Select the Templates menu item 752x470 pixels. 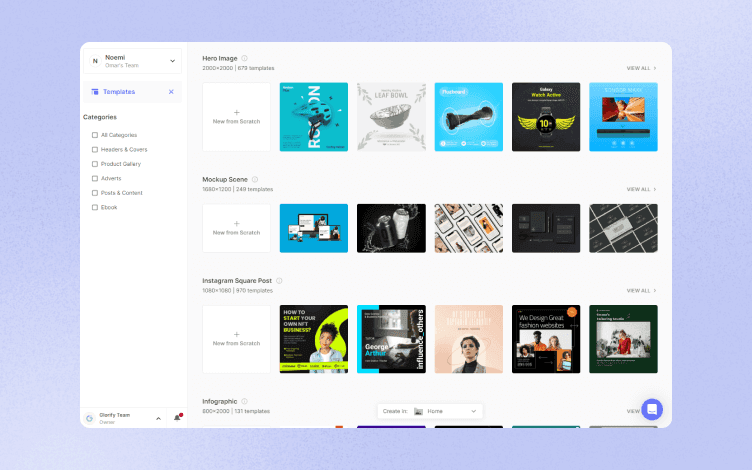pyautogui.click(x=132, y=92)
